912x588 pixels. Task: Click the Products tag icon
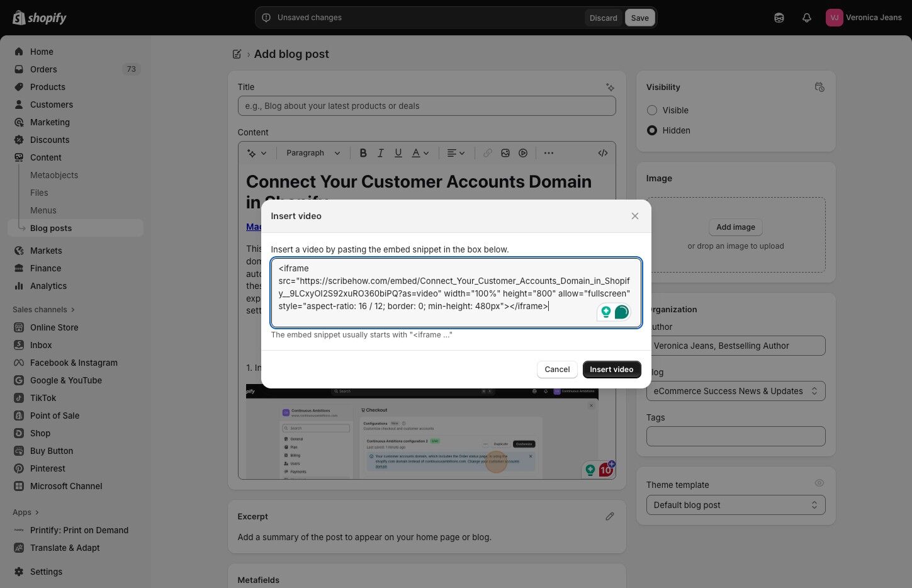[x=19, y=87]
